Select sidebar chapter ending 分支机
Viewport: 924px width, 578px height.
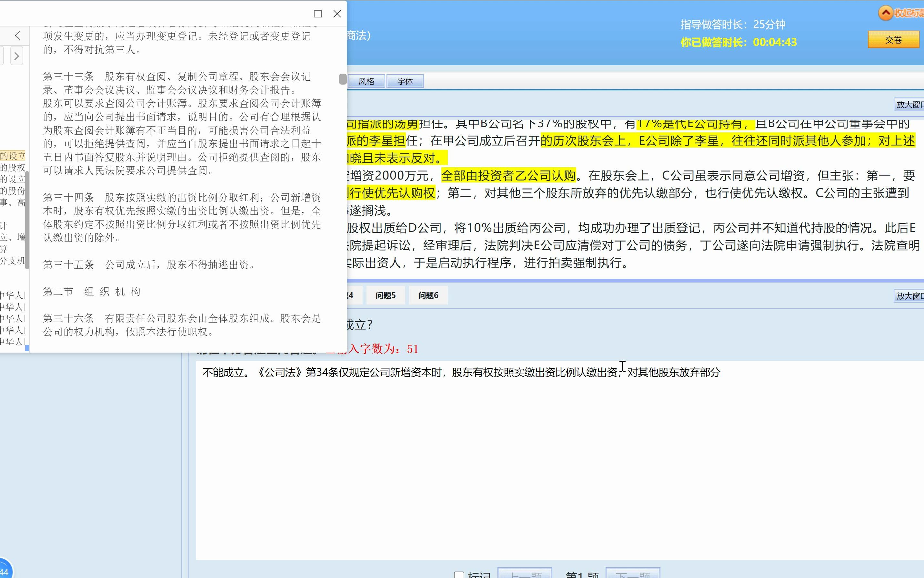pyautogui.click(x=13, y=261)
